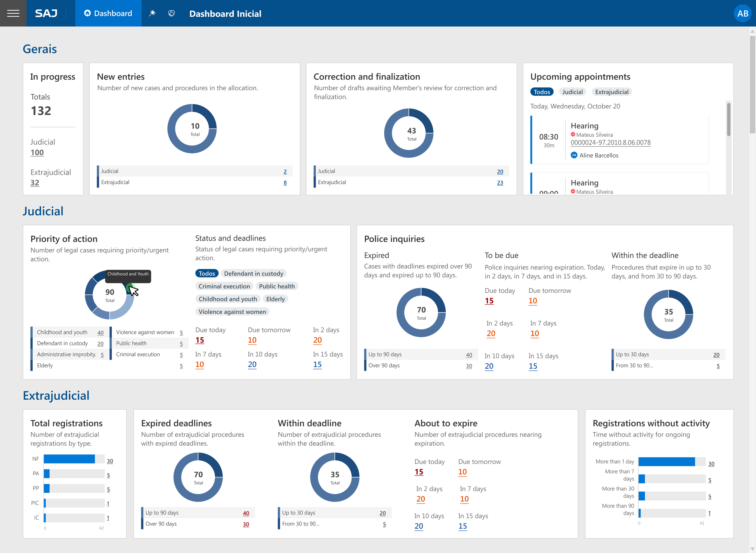Click red status icon beside Mateus Silveira
This screenshot has width=756, height=553.
click(x=573, y=134)
